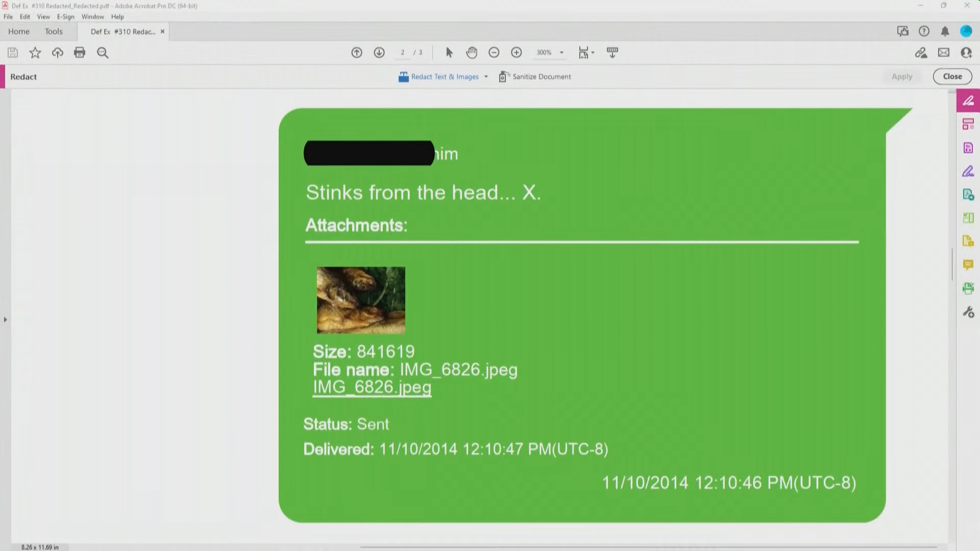Click the Sanitize Document icon
The height and width of the screenshot is (551, 980).
[504, 77]
